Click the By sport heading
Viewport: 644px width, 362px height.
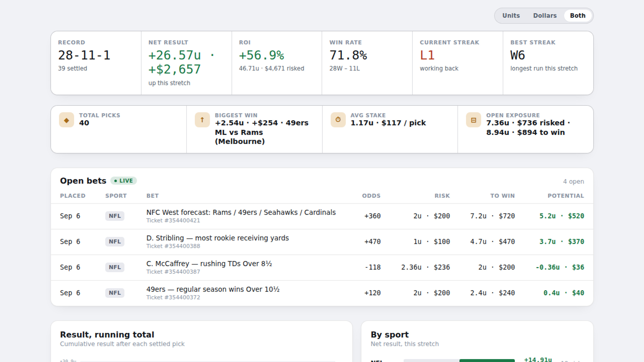click(x=390, y=335)
